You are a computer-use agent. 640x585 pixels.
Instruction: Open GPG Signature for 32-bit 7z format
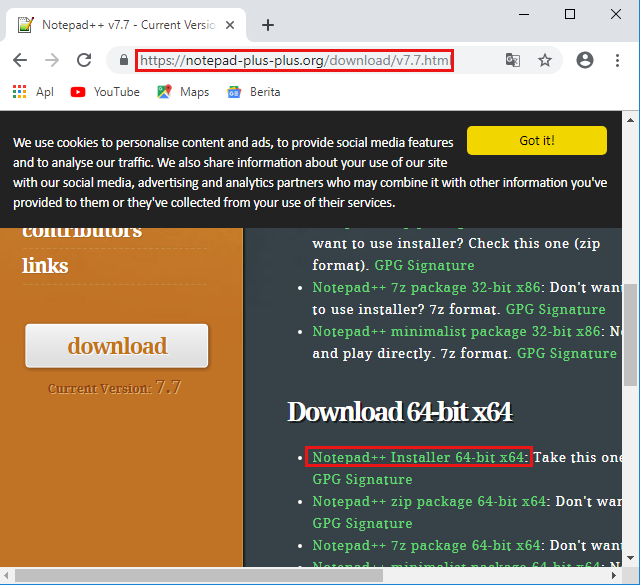pyautogui.click(x=556, y=309)
